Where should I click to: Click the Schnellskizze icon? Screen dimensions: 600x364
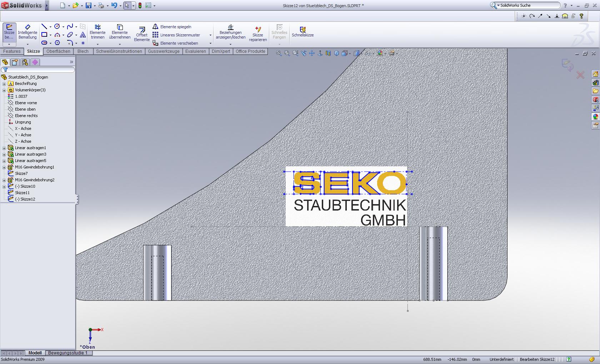click(x=302, y=31)
